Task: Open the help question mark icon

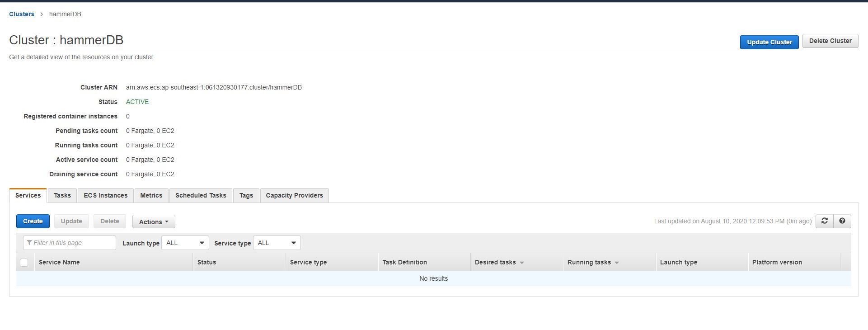Action: coord(842,221)
